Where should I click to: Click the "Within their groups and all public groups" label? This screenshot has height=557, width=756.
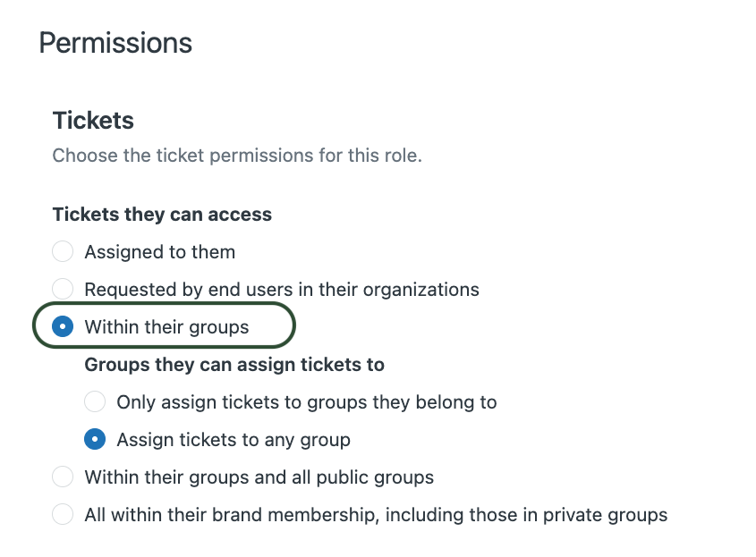click(x=258, y=477)
